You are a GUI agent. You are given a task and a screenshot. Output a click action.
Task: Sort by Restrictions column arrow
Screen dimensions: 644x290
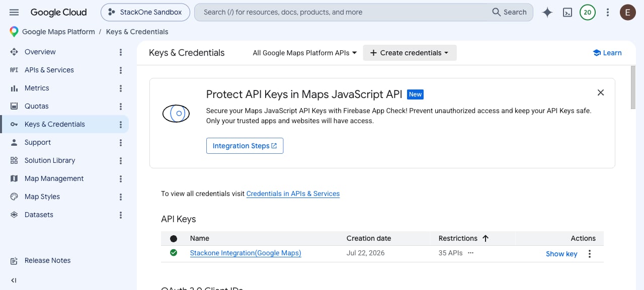click(486, 238)
